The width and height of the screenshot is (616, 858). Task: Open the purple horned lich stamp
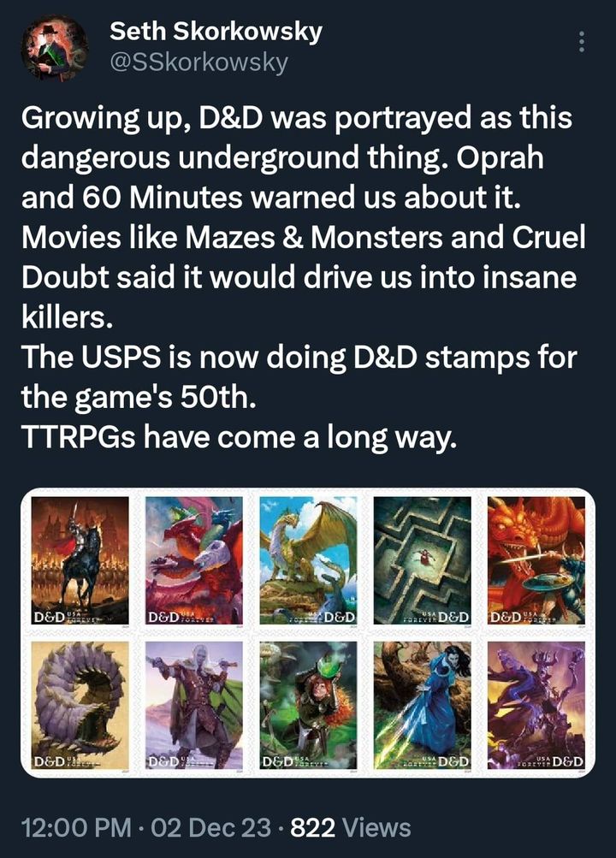[x=536, y=706]
